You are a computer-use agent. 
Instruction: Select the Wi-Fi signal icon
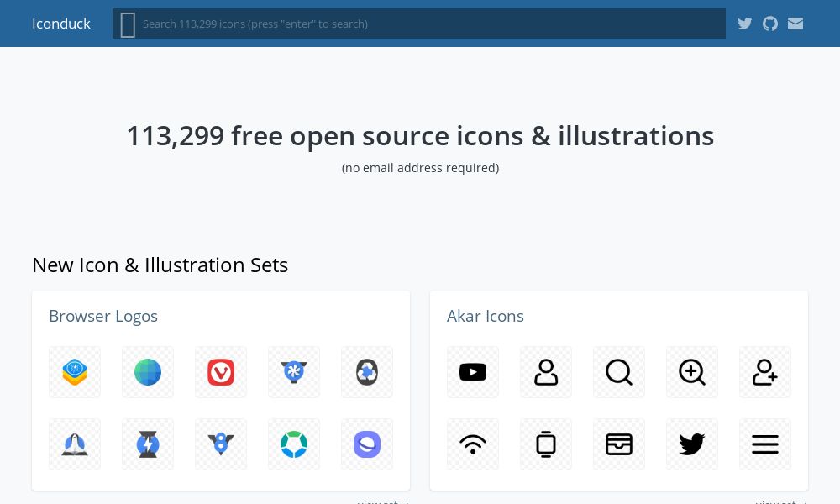[472, 444]
